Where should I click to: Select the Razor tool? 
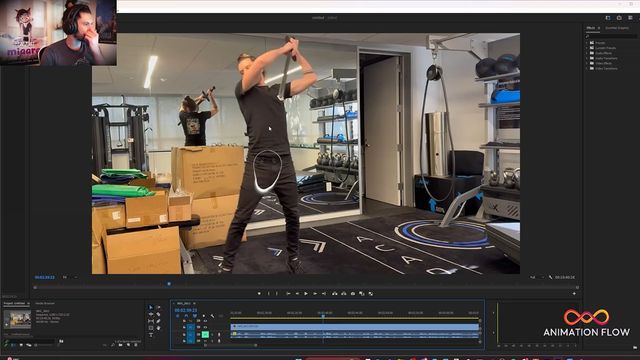pos(158,314)
